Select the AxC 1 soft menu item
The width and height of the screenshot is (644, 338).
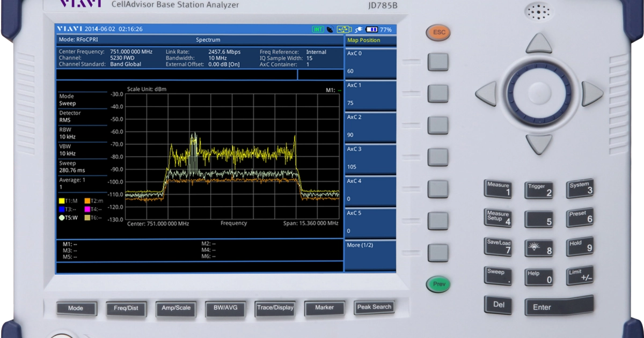tap(370, 95)
